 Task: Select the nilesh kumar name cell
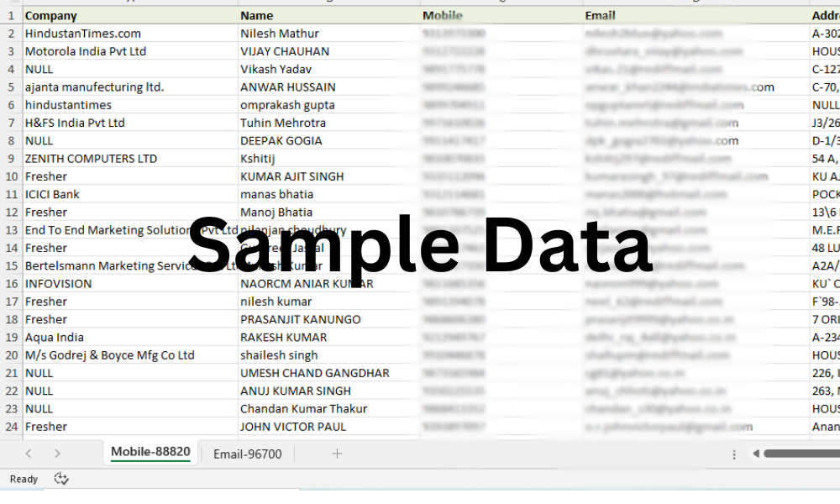coord(329,302)
